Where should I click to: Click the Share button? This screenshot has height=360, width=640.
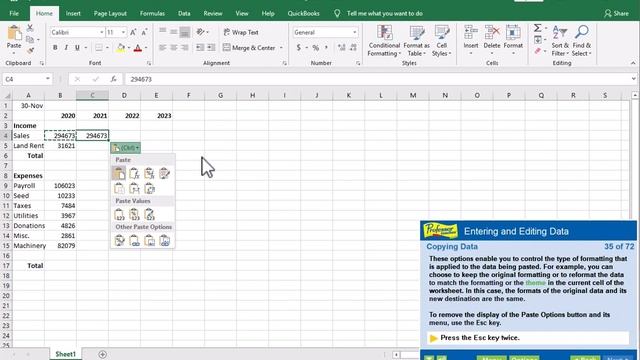[616, 13]
